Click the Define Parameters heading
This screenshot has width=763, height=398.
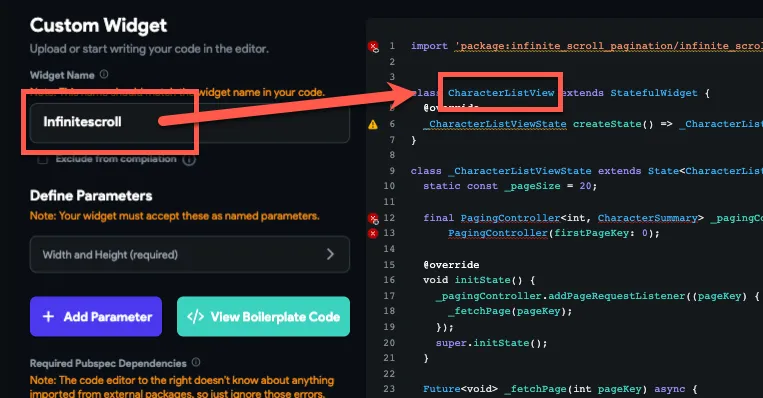point(91,196)
